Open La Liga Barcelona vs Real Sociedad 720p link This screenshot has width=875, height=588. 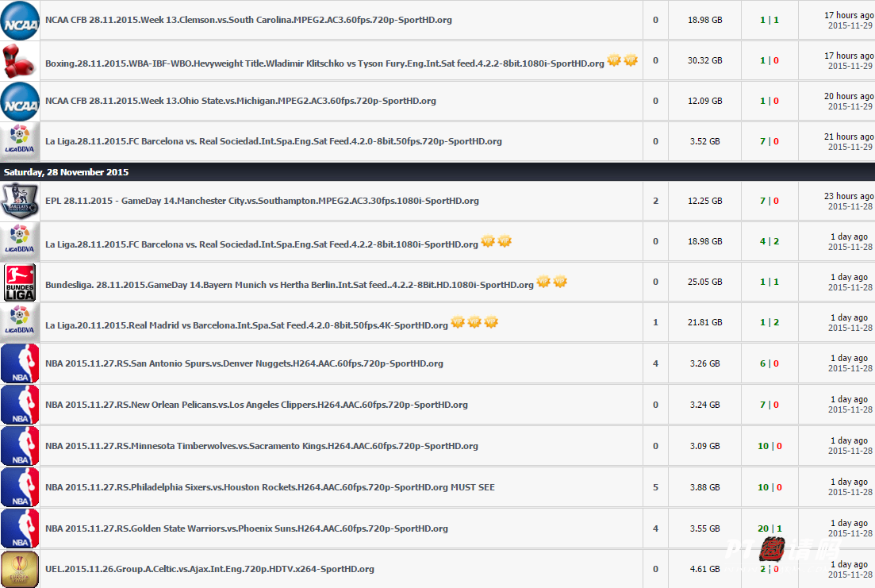274,141
